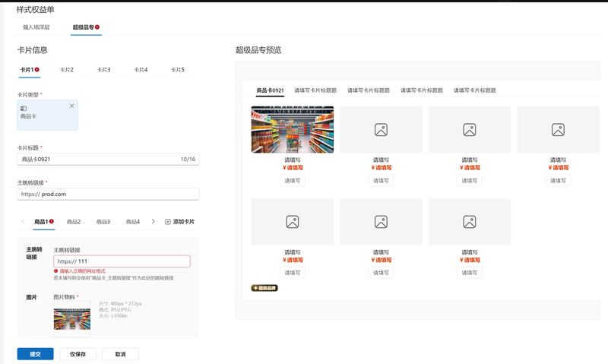Viewport: 608px width, 364px height.
Task: Show next products with right chevron
Action: click(x=154, y=221)
